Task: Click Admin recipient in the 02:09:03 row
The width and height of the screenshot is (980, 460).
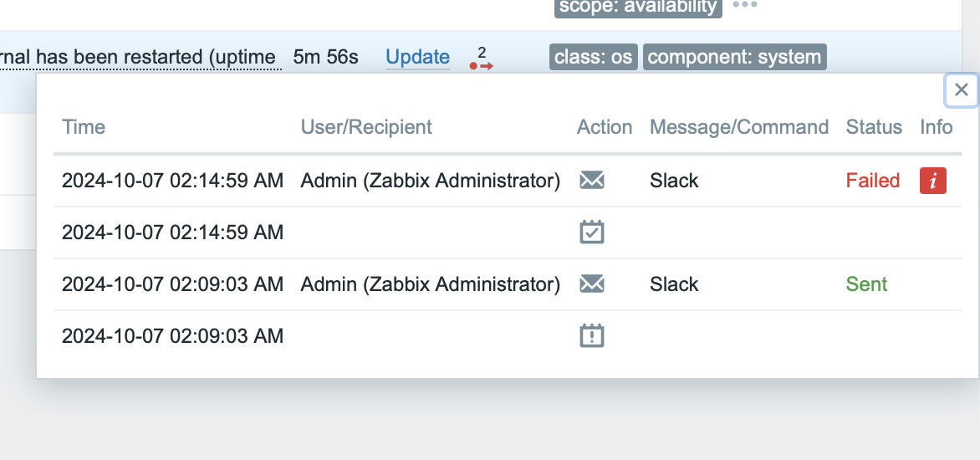Action: [x=430, y=284]
